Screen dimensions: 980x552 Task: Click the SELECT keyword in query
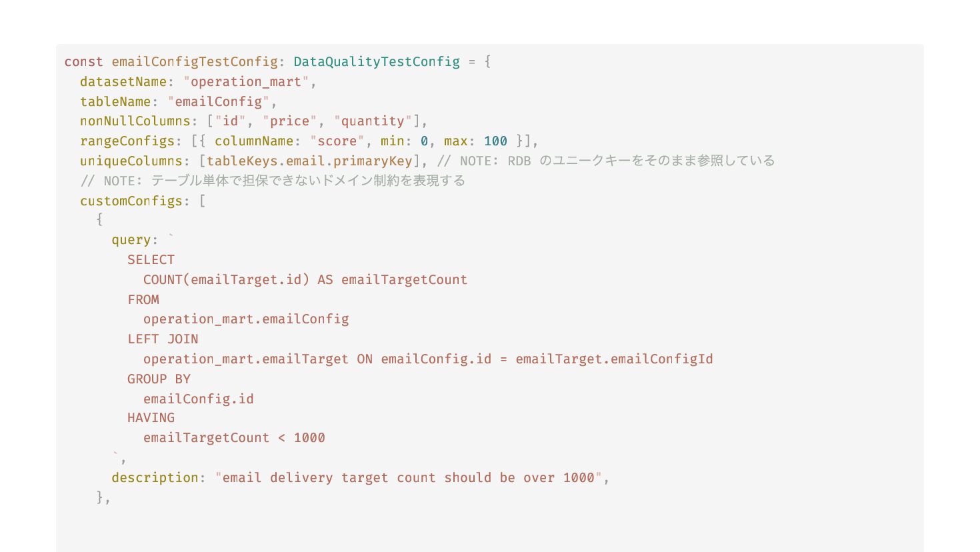[x=151, y=260]
